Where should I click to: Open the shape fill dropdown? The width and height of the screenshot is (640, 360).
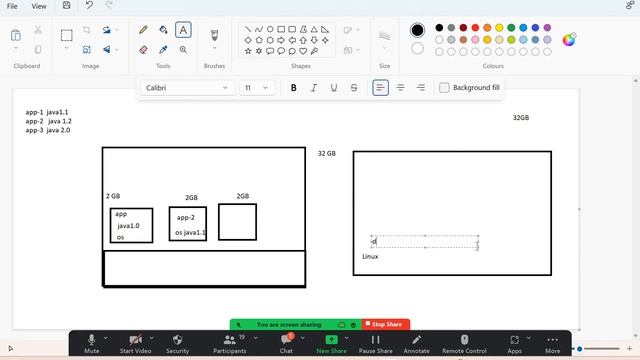click(x=351, y=50)
